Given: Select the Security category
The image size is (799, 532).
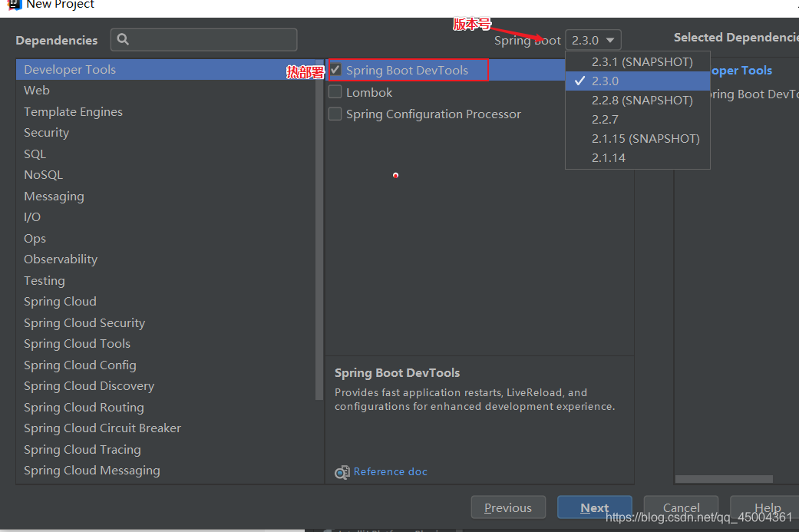Looking at the screenshot, I should (166, 133).
